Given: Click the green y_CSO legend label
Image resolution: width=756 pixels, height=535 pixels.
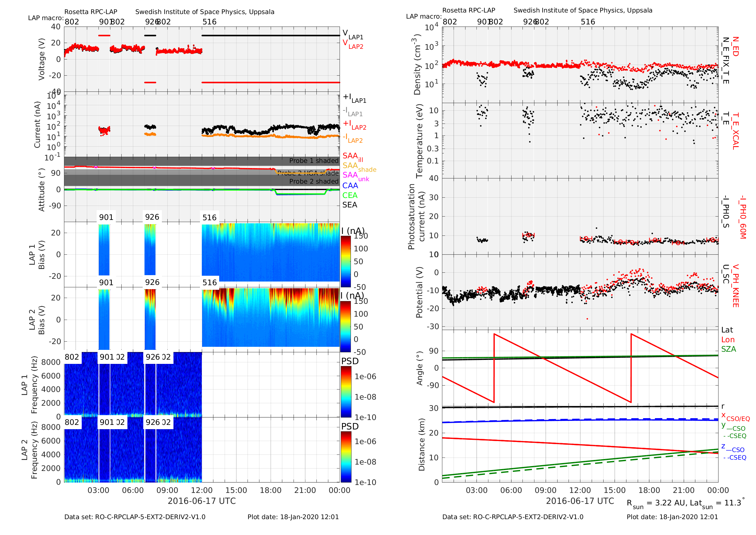Looking at the screenshot, I should pos(733,427).
